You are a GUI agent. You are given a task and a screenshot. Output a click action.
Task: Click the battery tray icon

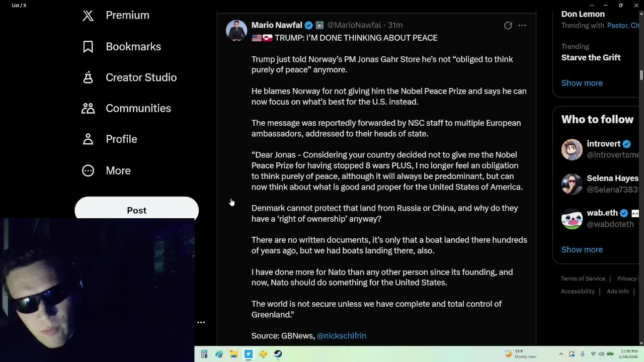610,354
